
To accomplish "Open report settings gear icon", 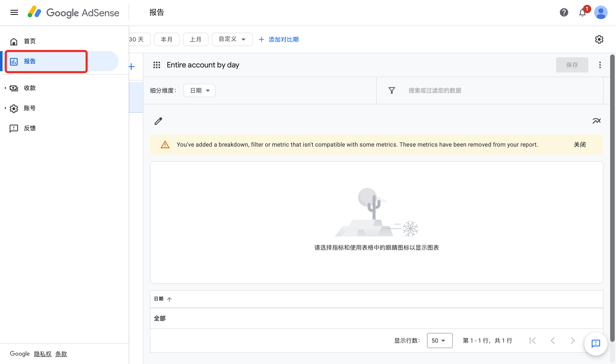I will click(599, 40).
